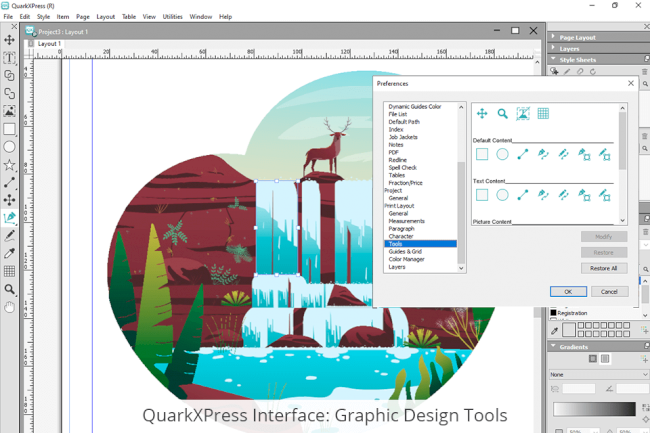This screenshot has width=650, height=433.
Task: Select the eyedropper tool in left toolbar
Action: [9, 253]
